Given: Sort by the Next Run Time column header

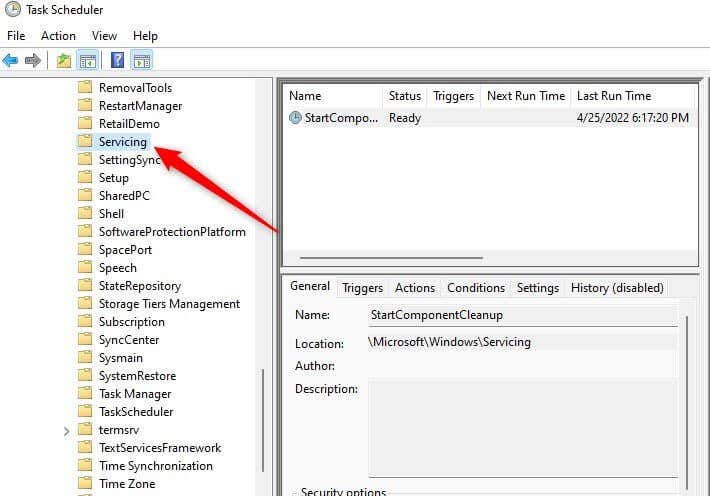Looking at the screenshot, I should click(526, 96).
